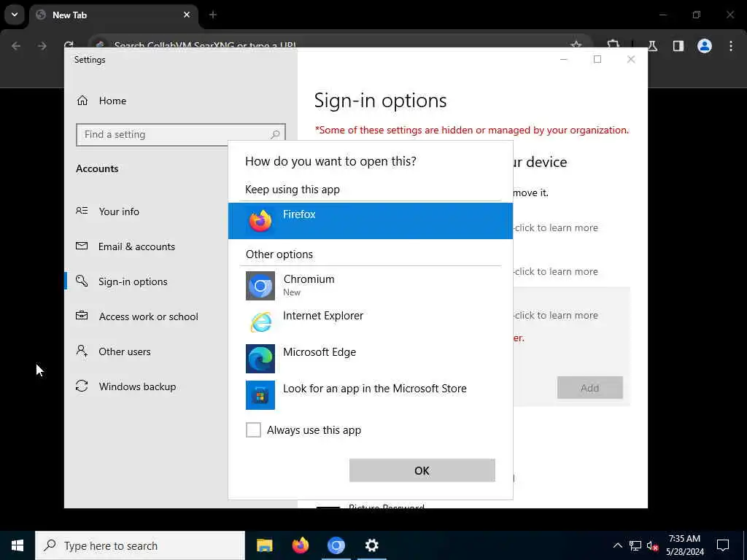747x560 pixels.
Task: Open the Email & accounts section
Action: coord(136,246)
